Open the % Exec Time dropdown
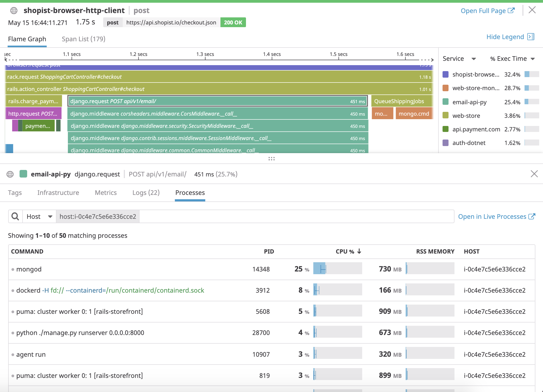 532,59
